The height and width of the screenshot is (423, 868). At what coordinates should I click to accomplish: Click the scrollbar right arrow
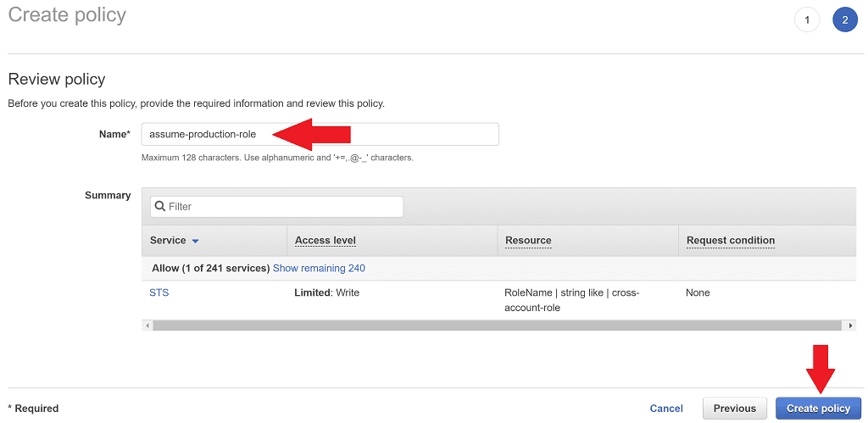click(850, 326)
